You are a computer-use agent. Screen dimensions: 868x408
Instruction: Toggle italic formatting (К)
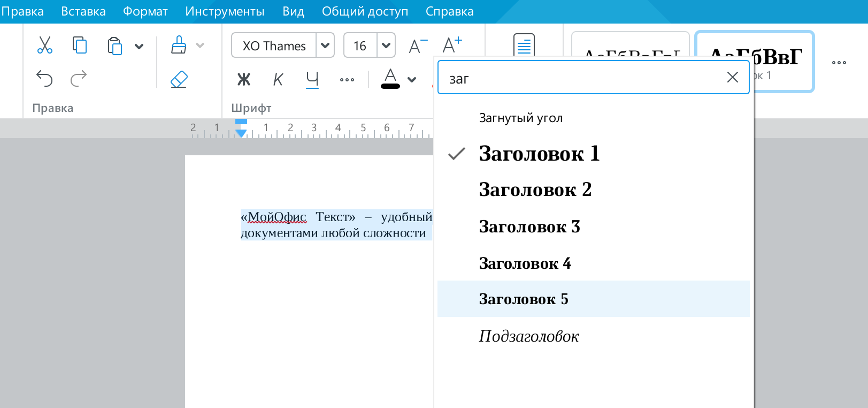278,80
